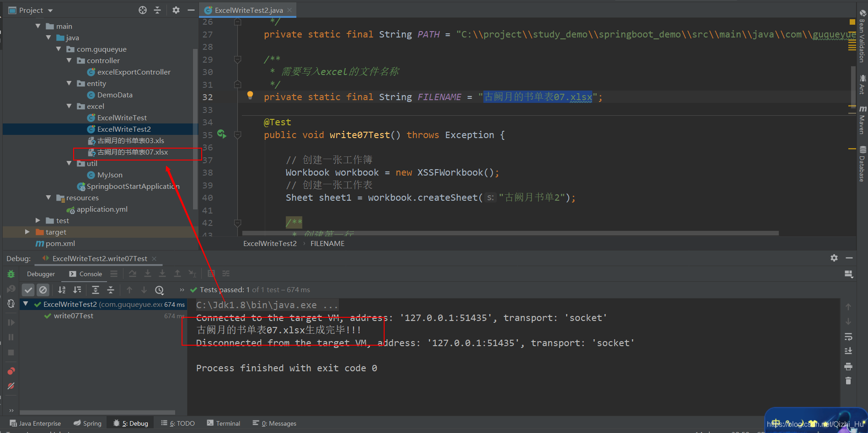The width and height of the screenshot is (868, 433).
Task: Click the evaluate expression calculator icon
Action: 211,274
